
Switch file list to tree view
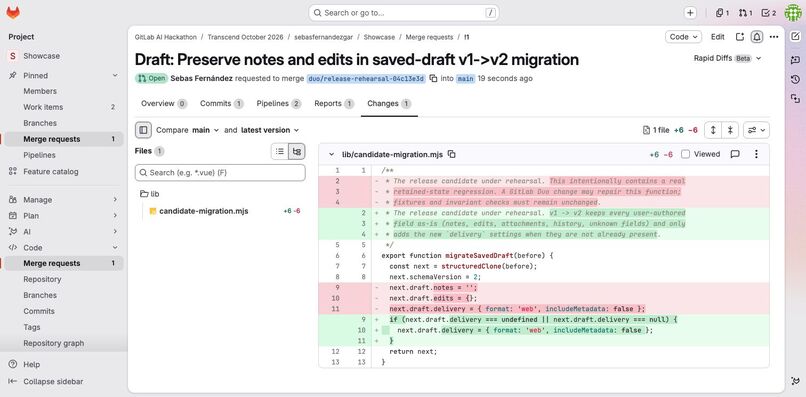click(297, 151)
